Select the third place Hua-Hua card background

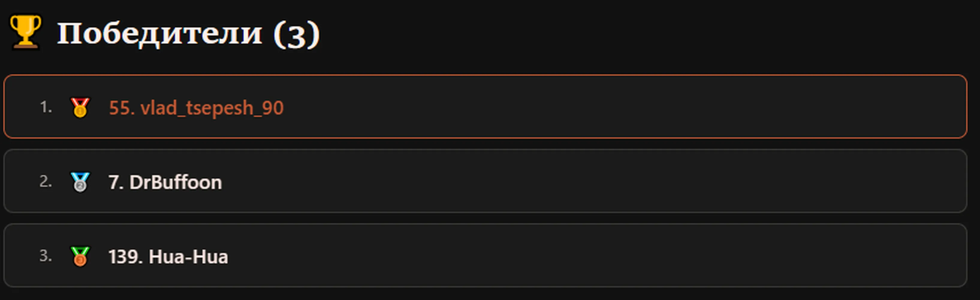[x=485, y=255]
